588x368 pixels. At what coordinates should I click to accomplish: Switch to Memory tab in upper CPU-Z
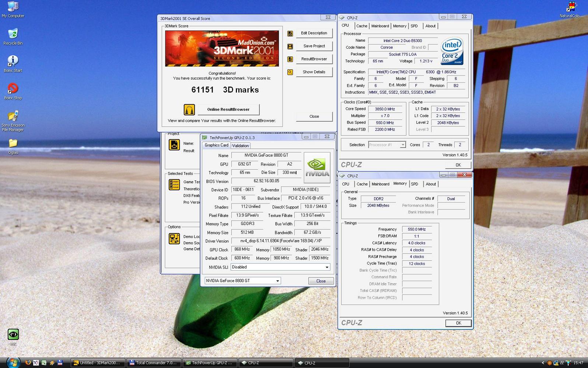[399, 26]
